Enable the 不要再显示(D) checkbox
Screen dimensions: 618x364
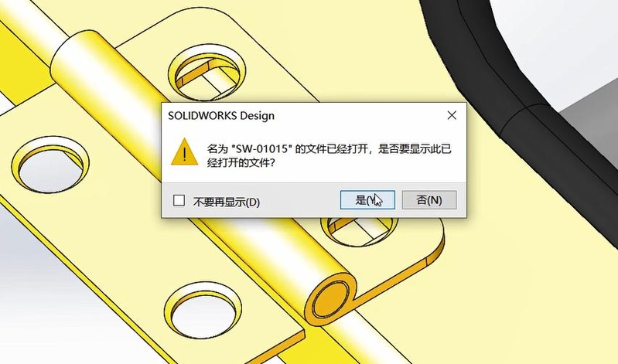point(179,200)
